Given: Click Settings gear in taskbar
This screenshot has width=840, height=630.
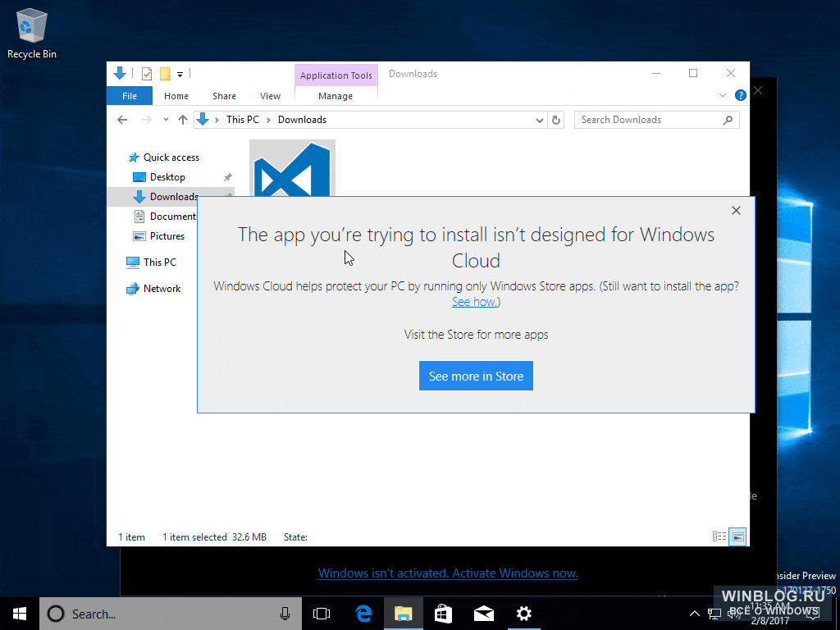Looking at the screenshot, I should 524,614.
